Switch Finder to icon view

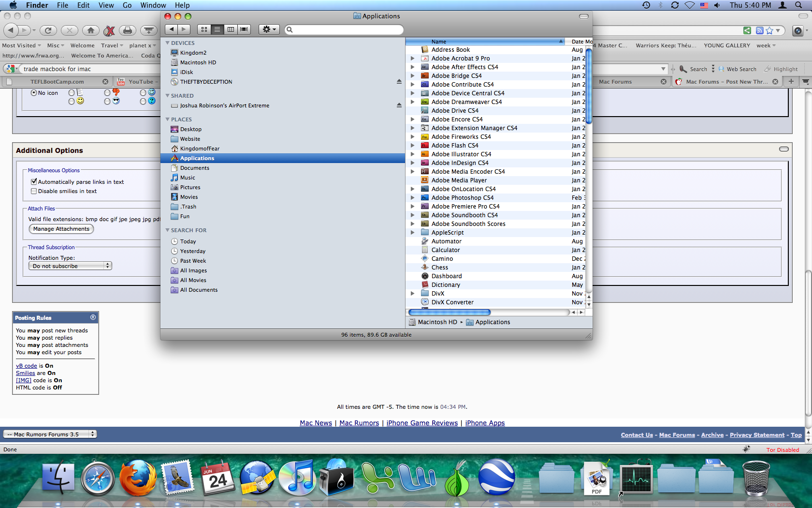[x=204, y=30]
